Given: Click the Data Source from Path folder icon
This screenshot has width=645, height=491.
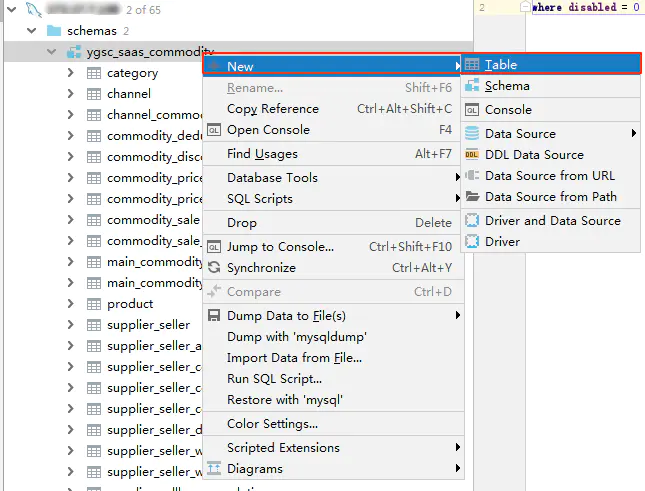Looking at the screenshot, I should click(x=471, y=197).
